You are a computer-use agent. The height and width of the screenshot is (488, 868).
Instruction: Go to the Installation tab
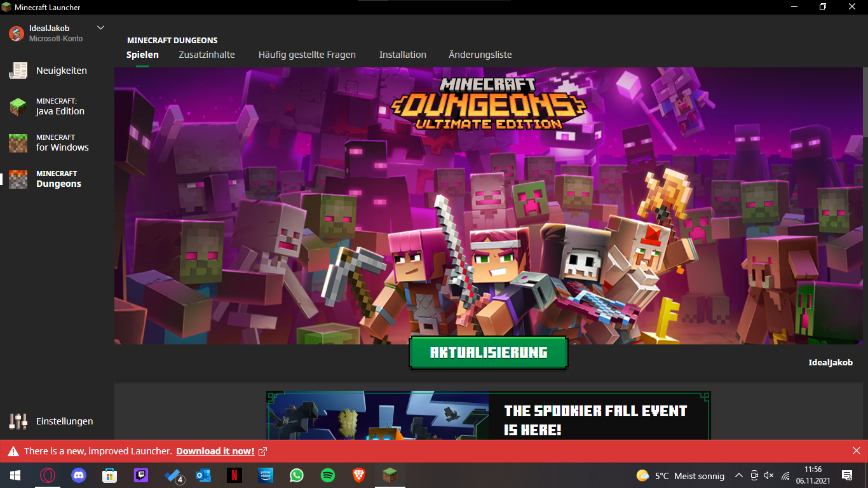tap(402, 55)
